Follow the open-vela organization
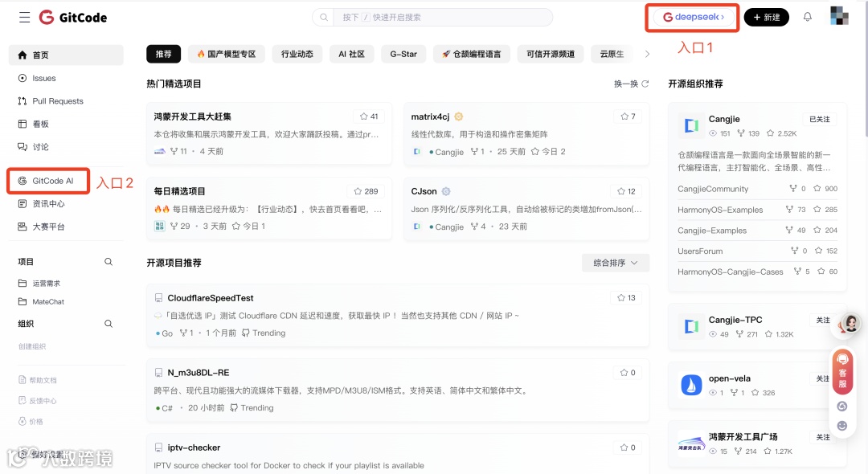868x474 pixels. (x=823, y=378)
